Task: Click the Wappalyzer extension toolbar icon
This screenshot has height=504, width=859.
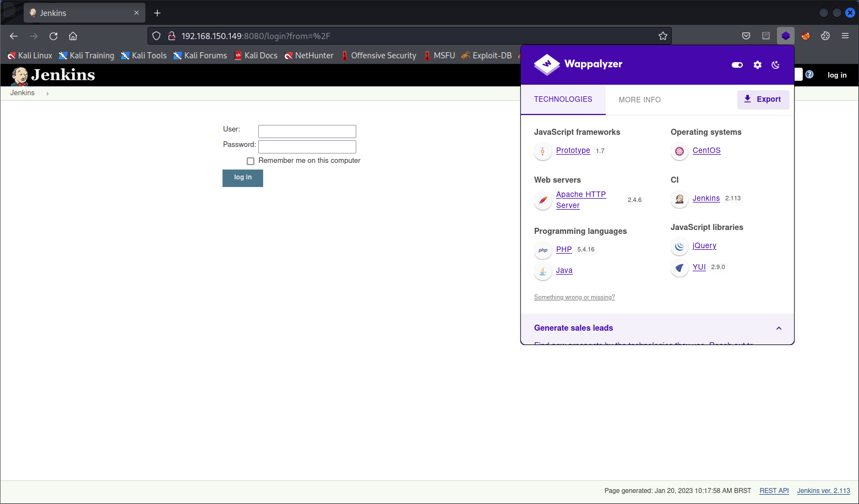Action: [x=786, y=36]
